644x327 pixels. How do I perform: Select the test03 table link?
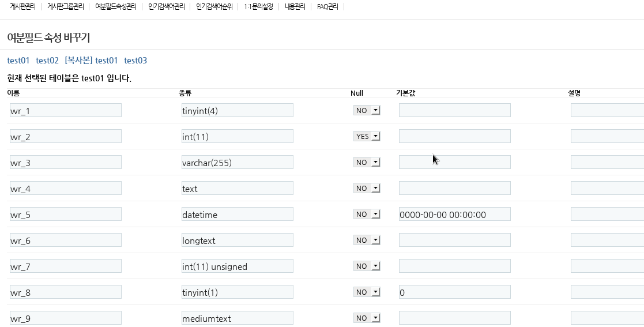[x=135, y=61]
